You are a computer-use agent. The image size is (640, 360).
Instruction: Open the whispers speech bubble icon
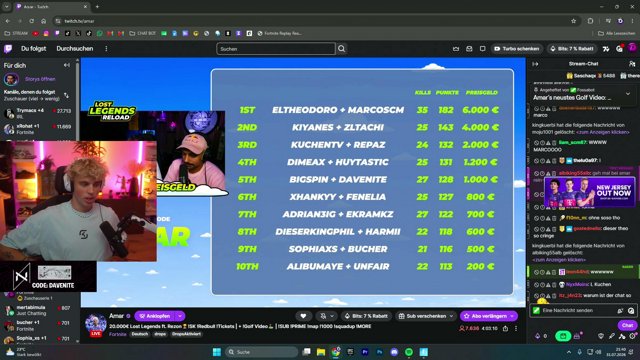coord(482,49)
